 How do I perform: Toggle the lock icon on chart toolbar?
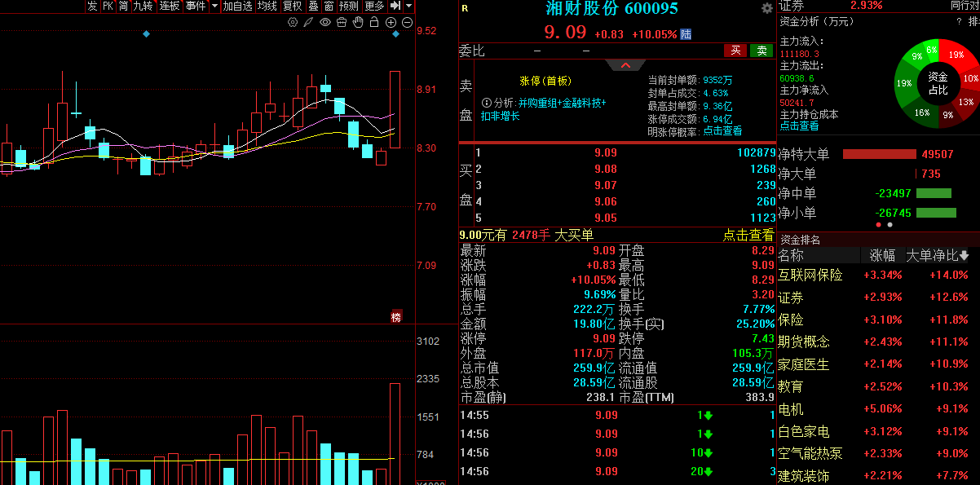[x=374, y=22]
